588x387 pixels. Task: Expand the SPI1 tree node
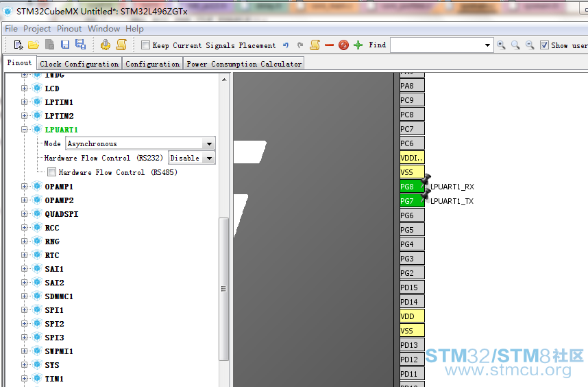click(x=25, y=309)
